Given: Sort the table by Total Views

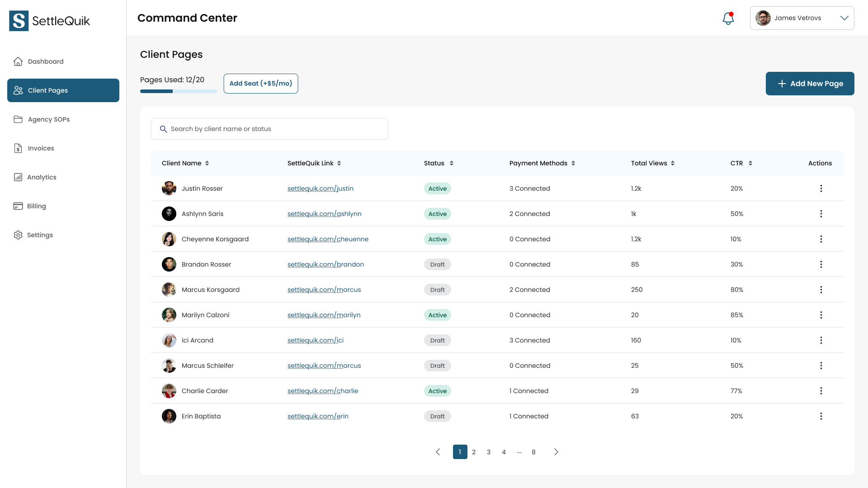Looking at the screenshot, I should coord(672,163).
